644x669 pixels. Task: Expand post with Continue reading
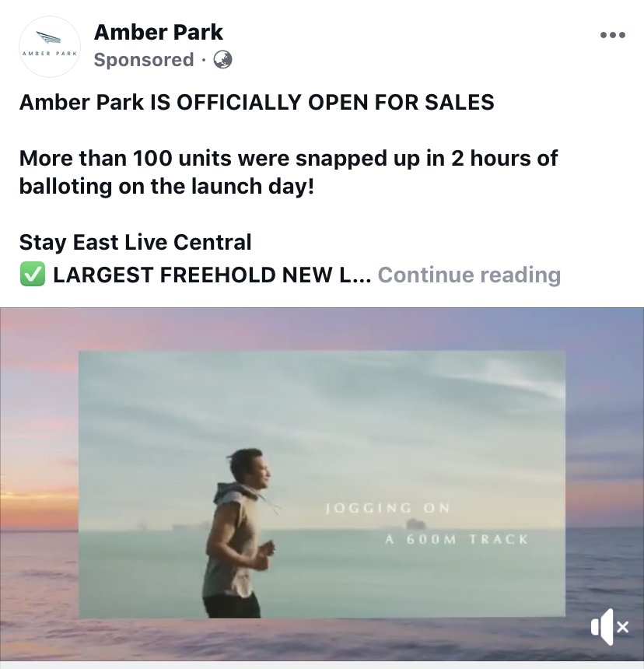[x=469, y=275]
